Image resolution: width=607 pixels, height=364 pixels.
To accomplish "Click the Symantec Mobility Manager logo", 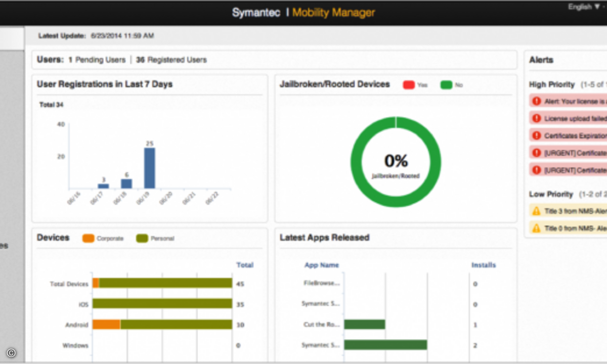I will [303, 13].
